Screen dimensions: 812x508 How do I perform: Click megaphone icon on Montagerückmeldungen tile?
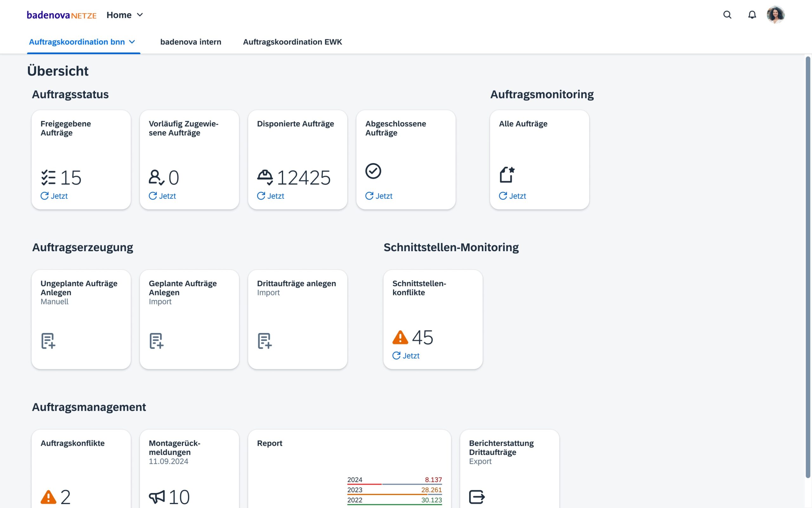[157, 497]
